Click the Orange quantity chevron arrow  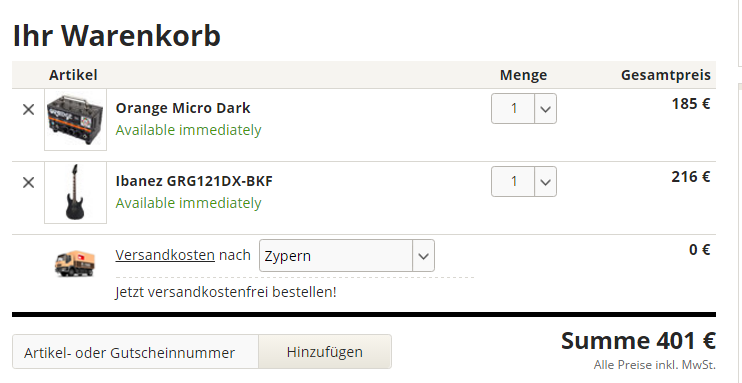tap(546, 109)
